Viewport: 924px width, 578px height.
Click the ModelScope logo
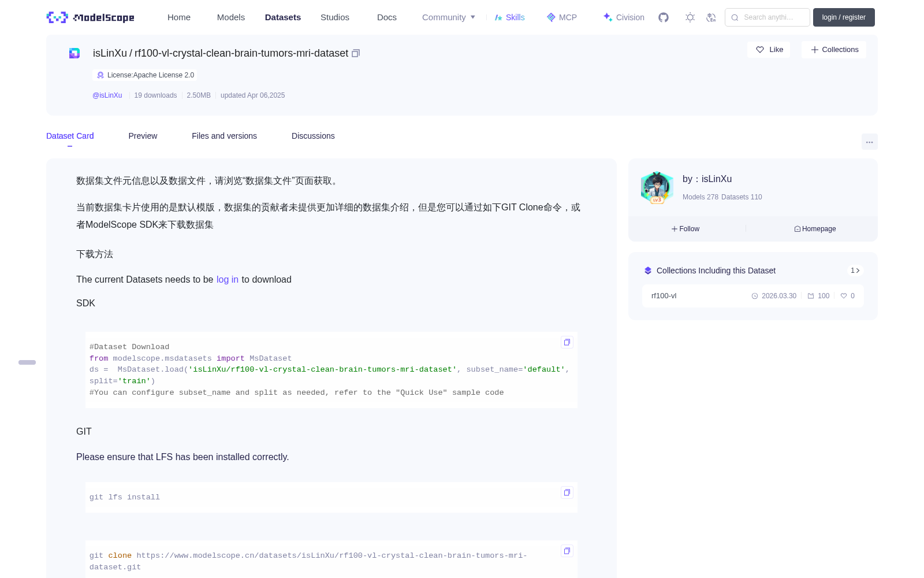tap(91, 17)
